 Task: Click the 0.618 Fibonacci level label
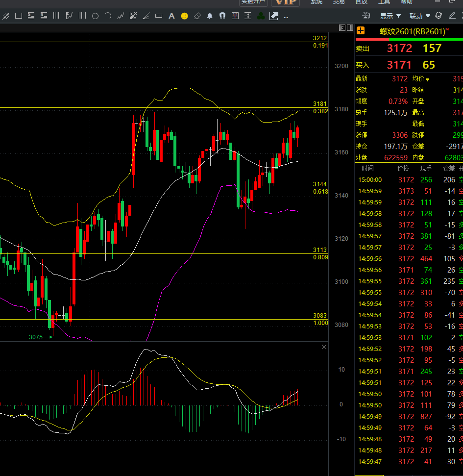320,192
